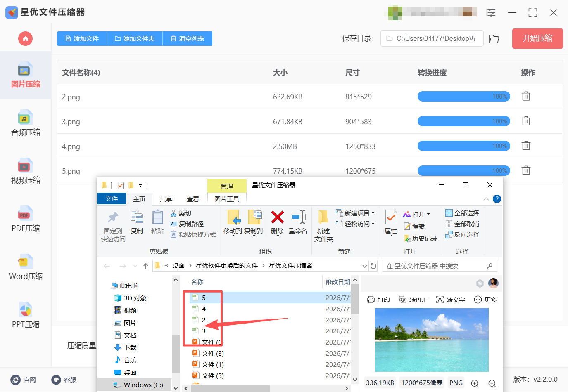Click 清空列表 button
Screen dimensions: 568x392
(x=188, y=38)
